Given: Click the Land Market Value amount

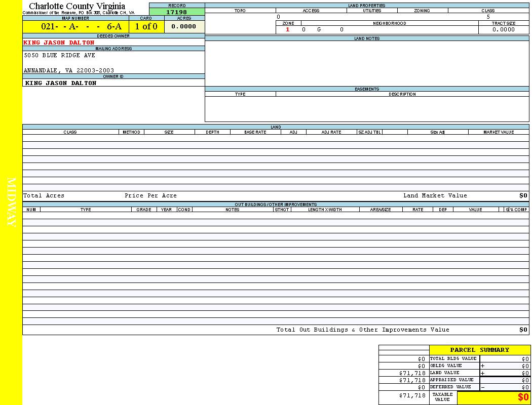Looking at the screenshot, I should pyautogui.click(x=523, y=195).
